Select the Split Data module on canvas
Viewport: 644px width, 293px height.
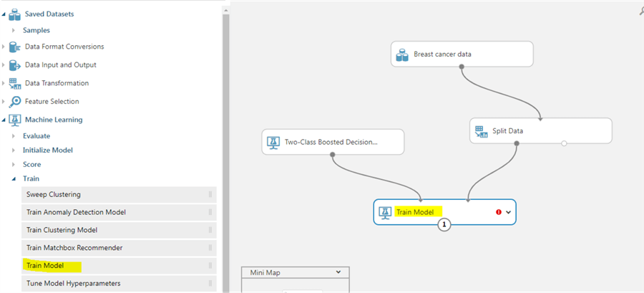point(541,131)
